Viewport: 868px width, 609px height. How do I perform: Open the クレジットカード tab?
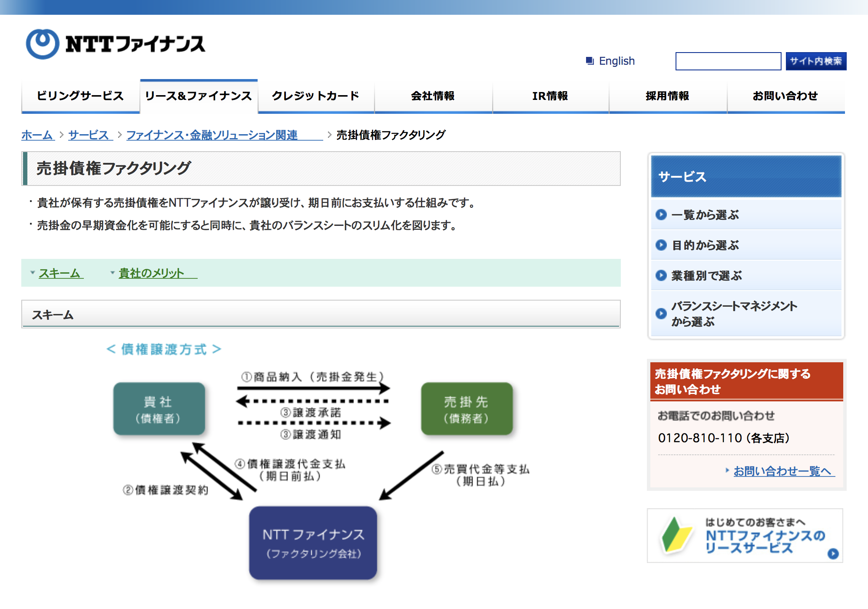316,96
